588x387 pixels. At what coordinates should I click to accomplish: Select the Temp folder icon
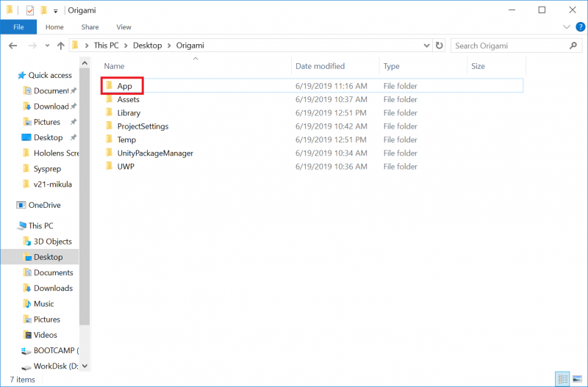click(x=109, y=140)
